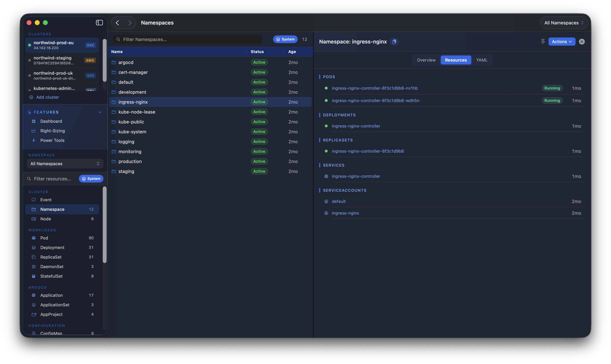Click the Power Tools lightning icon
The width and height of the screenshot is (611, 364).
[x=34, y=140]
